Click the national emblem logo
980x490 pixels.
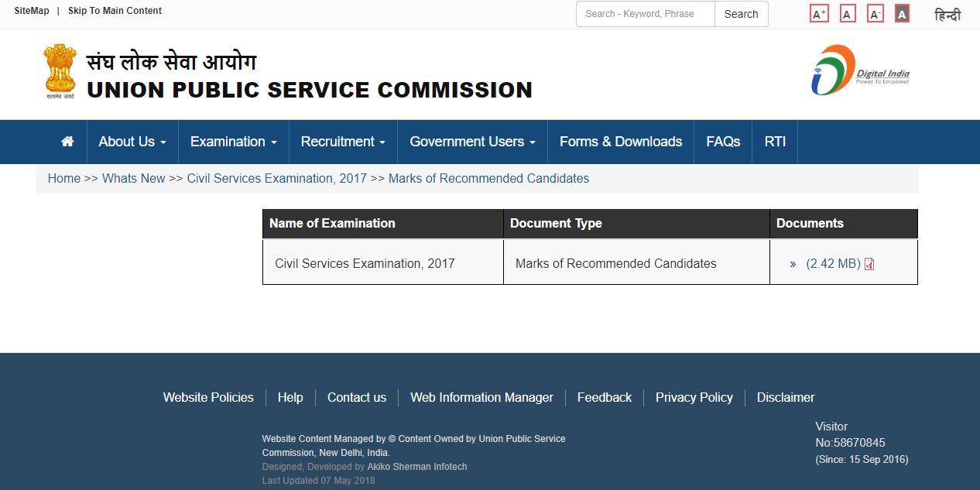tap(60, 72)
